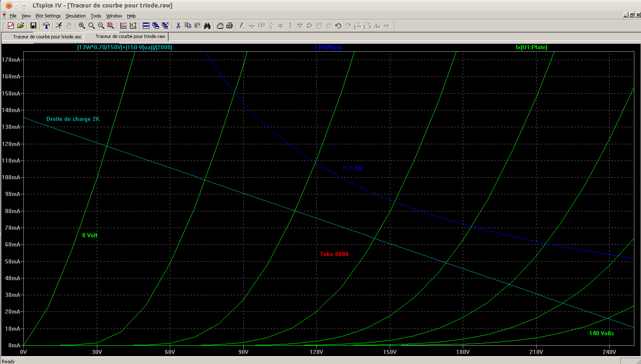This screenshot has height=364, width=641.
Task: Click the greyed capacitor icon
Action: coord(281,26)
